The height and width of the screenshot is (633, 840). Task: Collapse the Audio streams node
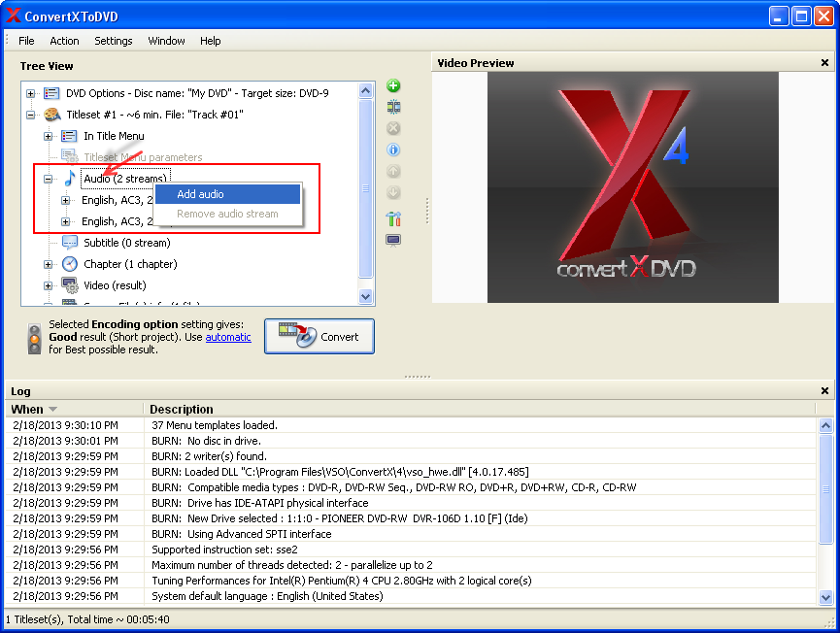48,179
